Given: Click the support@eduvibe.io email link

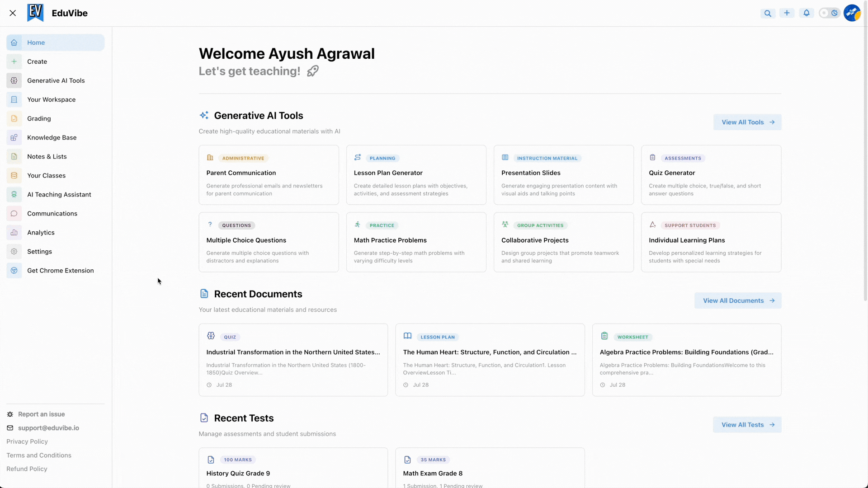Looking at the screenshot, I should [48, 428].
